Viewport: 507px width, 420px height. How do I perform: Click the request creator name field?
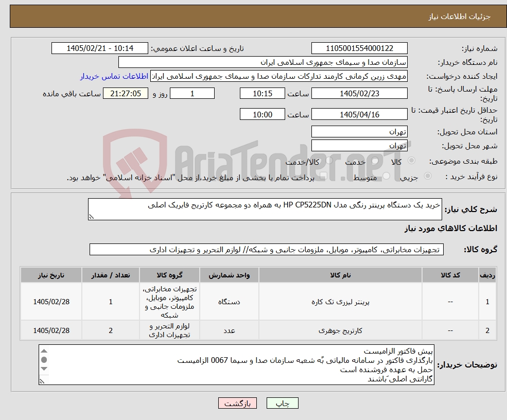pyautogui.click(x=278, y=76)
